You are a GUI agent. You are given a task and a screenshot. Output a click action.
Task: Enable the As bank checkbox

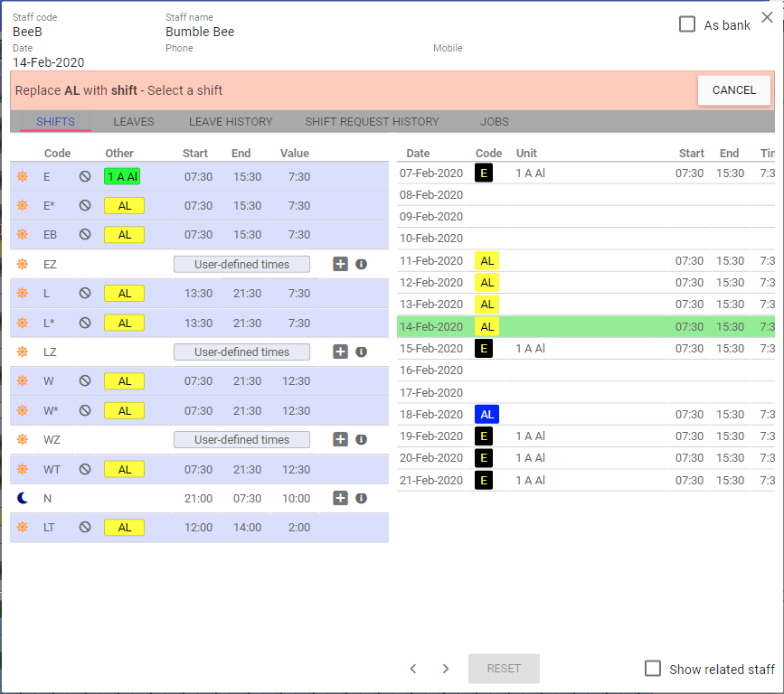pyautogui.click(x=687, y=24)
